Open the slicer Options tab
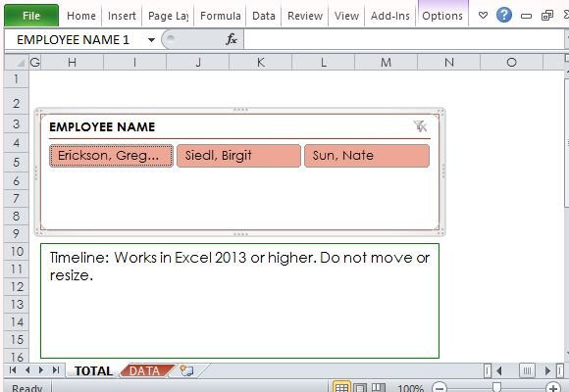The width and height of the screenshot is (569, 392). point(442,16)
